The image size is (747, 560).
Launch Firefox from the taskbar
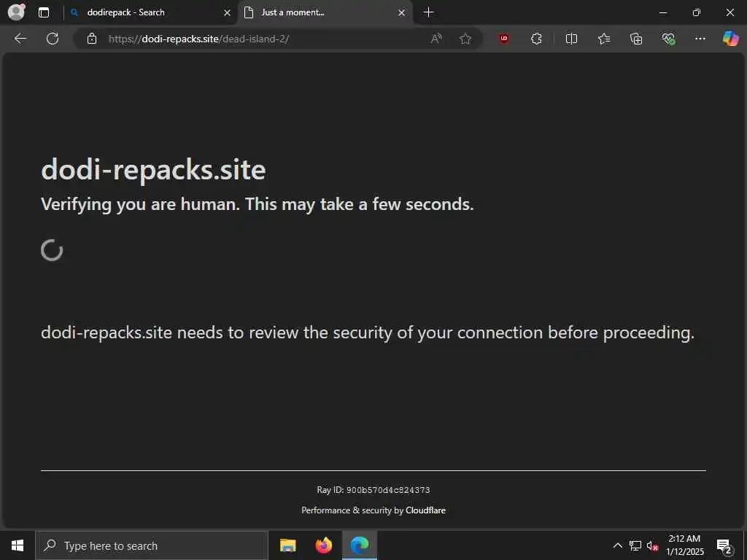click(x=323, y=545)
